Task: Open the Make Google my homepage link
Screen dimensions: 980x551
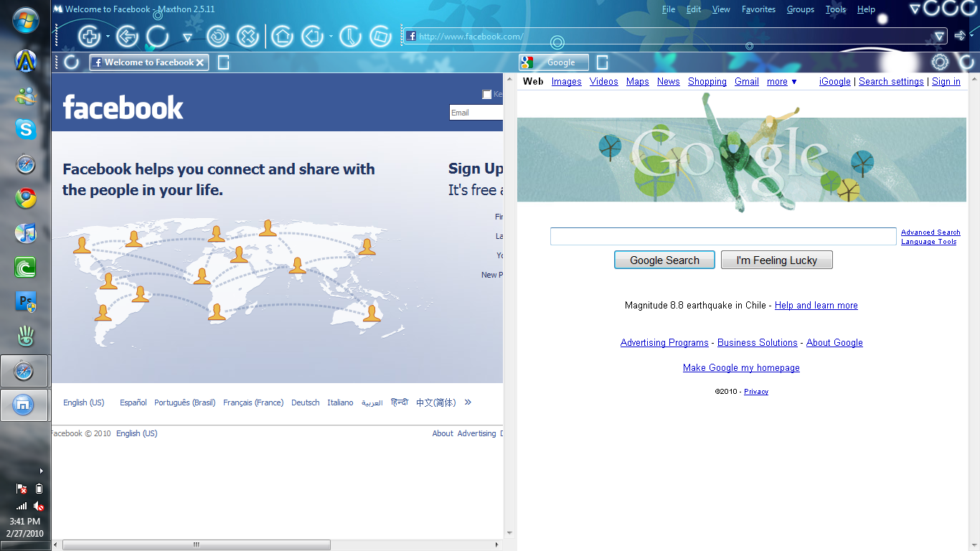Action: [741, 367]
